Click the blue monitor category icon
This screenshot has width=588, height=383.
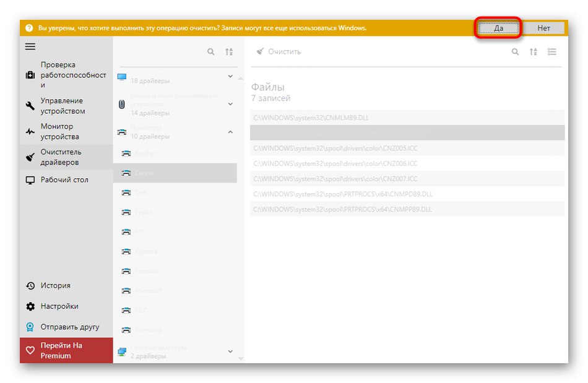tap(122, 77)
